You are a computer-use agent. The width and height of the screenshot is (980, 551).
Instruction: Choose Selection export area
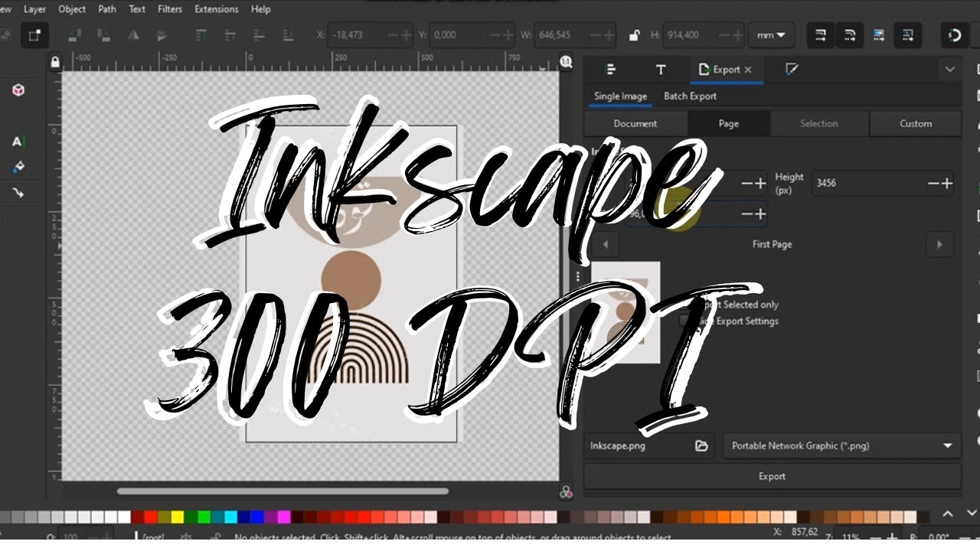point(819,123)
